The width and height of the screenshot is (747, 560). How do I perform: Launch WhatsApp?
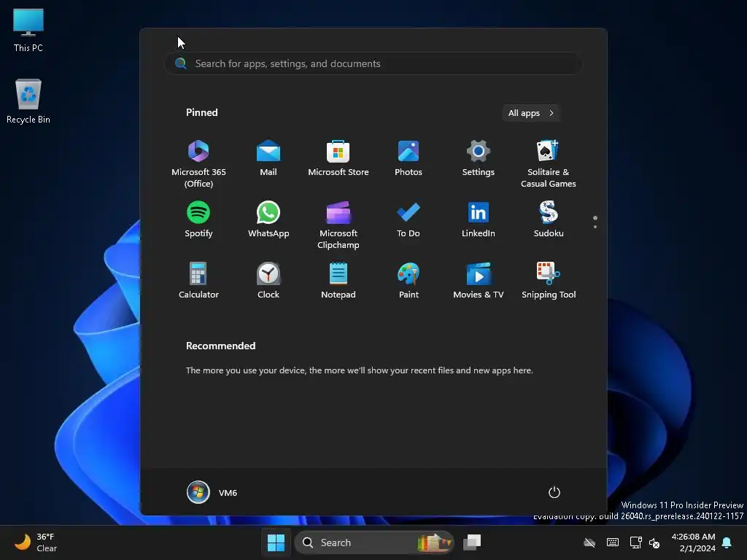click(268, 219)
